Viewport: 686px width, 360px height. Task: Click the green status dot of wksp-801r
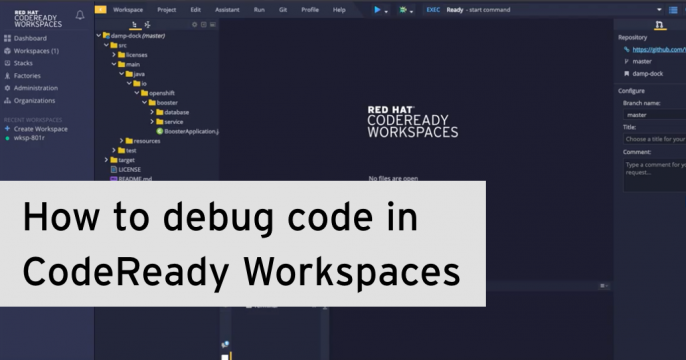click(7, 138)
